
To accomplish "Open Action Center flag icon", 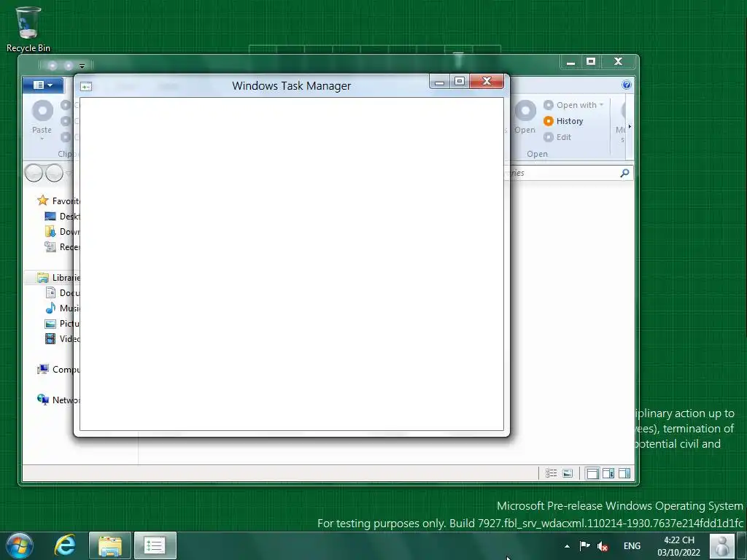I will tap(584, 546).
